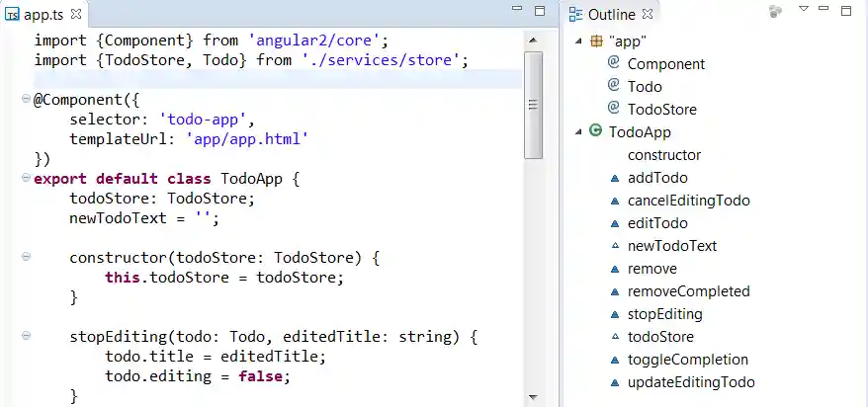Viewport: 868px width, 407px height.
Task: Click the "app" module icon in Outline
Action: click(596, 41)
